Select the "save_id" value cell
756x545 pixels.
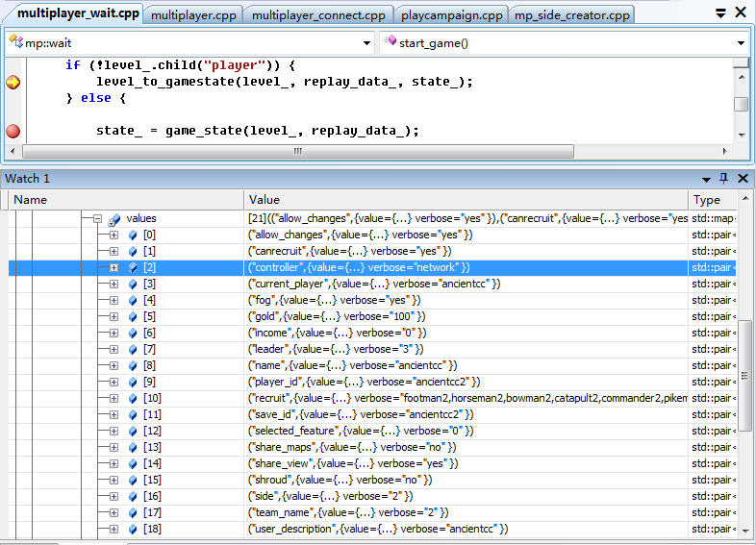click(466, 415)
